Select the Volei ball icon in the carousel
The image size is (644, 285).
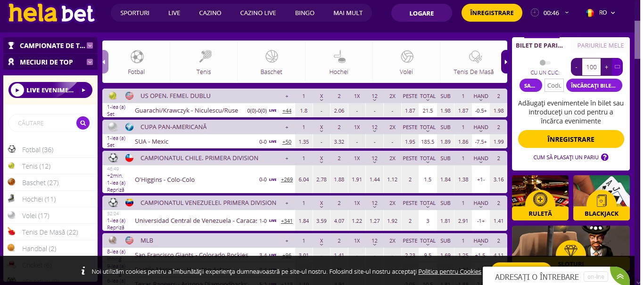[x=407, y=57]
